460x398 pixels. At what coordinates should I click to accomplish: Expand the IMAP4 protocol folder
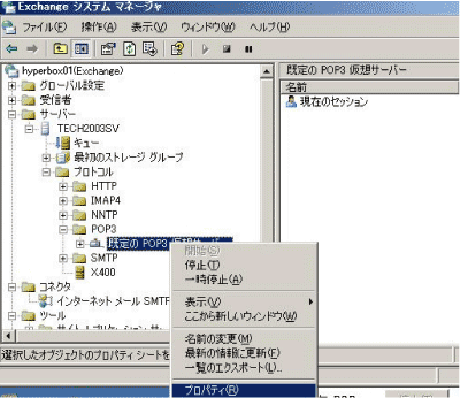point(63,201)
